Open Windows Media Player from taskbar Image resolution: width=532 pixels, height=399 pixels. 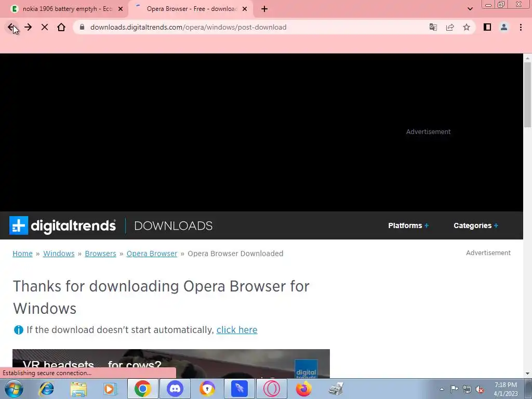(x=110, y=389)
